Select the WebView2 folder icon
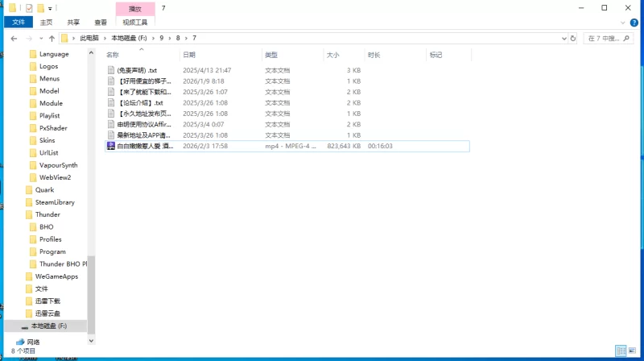Screen dimensions: 644x361 point(33,177)
